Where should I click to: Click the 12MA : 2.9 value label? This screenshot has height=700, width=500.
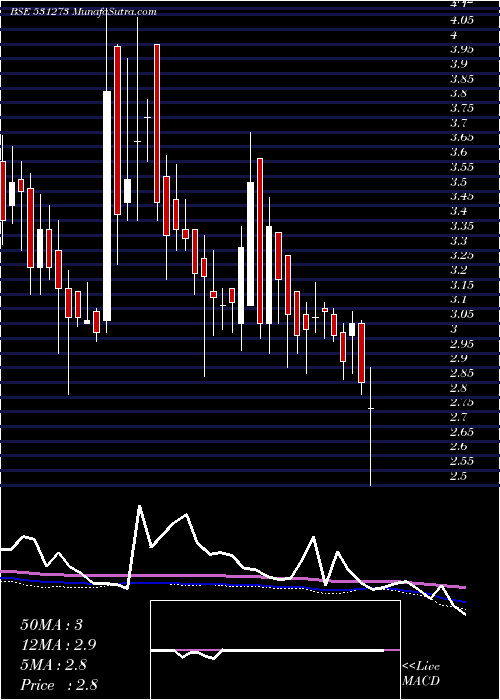(58, 645)
